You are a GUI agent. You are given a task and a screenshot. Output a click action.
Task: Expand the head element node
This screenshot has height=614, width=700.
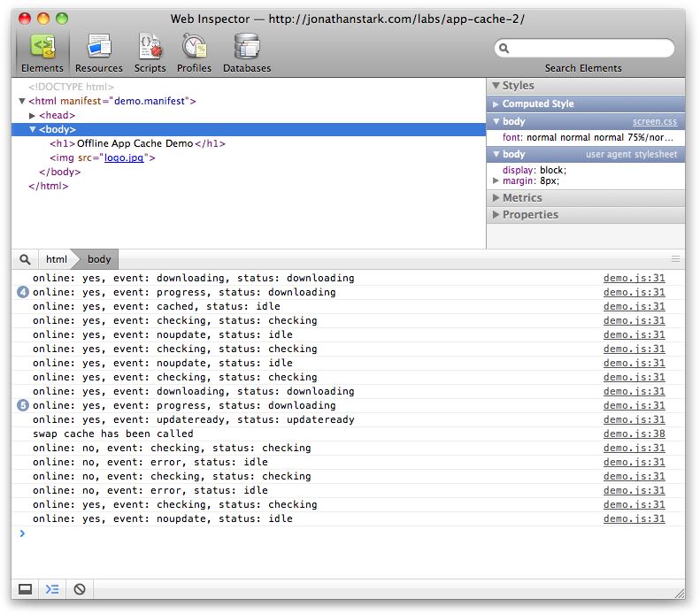coord(33,116)
